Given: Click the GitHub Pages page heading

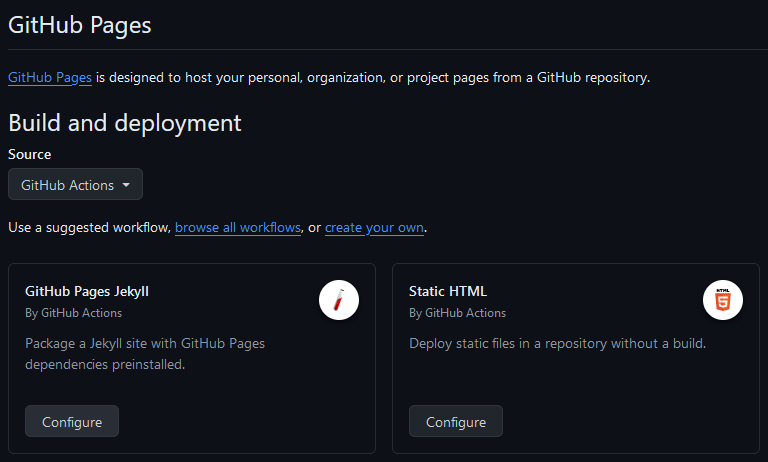Looking at the screenshot, I should tap(80, 25).
